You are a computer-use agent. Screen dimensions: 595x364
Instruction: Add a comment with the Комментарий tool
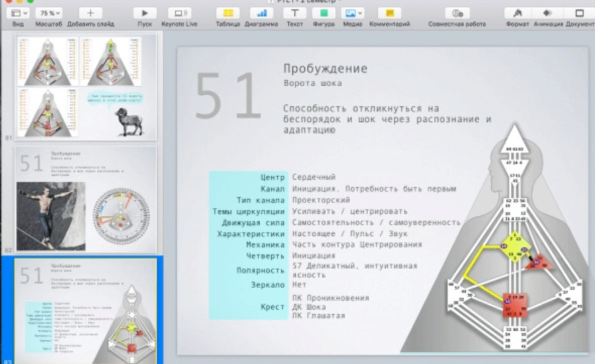(389, 14)
